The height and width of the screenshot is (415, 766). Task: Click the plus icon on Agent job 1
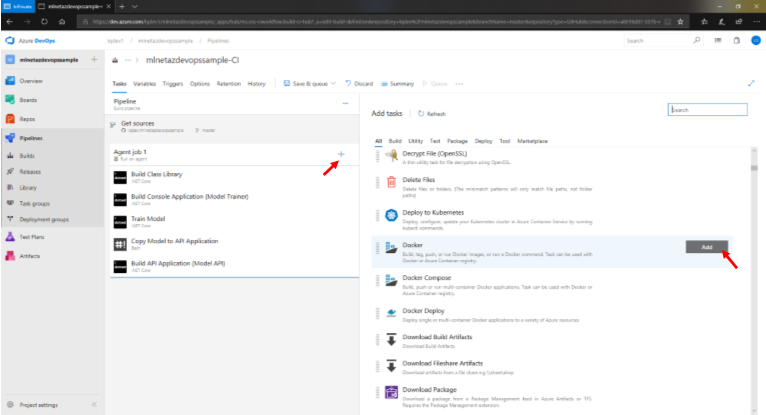(341, 154)
